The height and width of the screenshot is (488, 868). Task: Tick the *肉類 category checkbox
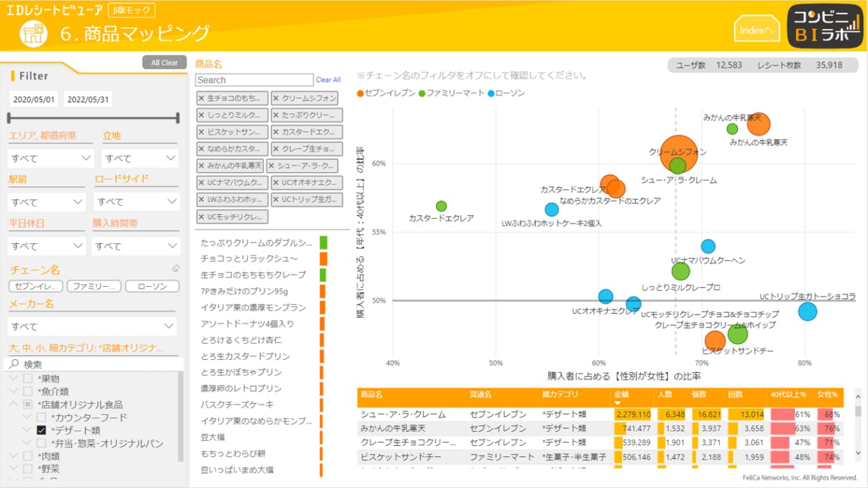click(x=28, y=456)
